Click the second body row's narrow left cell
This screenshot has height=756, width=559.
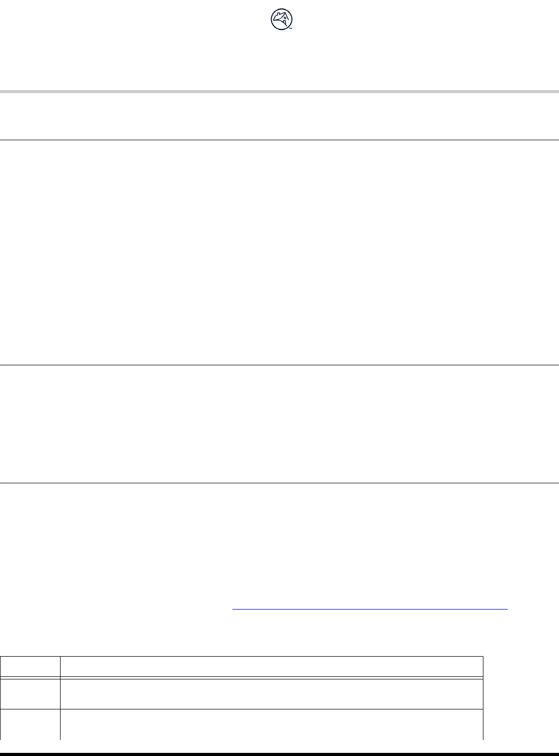(x=30, y=724)
